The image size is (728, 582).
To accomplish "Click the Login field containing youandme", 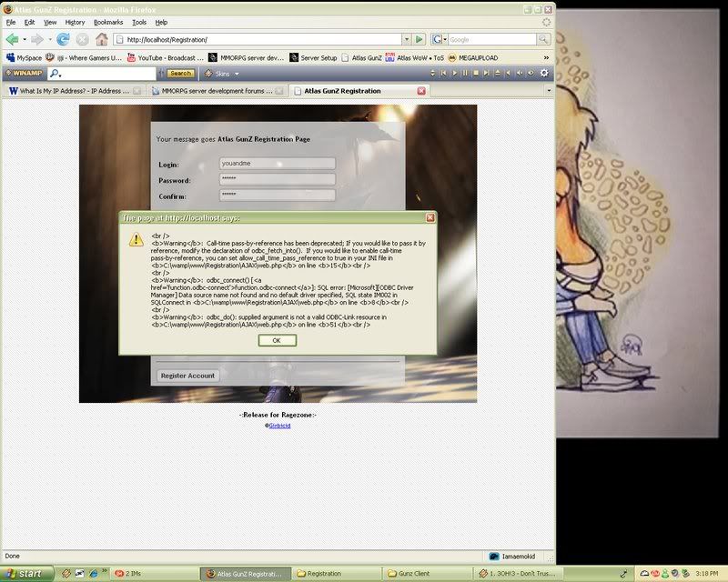I will coord(278,164).
